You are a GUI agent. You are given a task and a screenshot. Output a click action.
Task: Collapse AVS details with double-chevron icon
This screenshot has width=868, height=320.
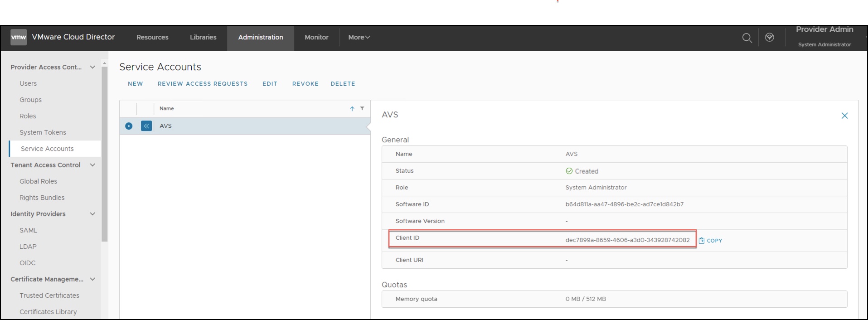(x=146, y=126)
